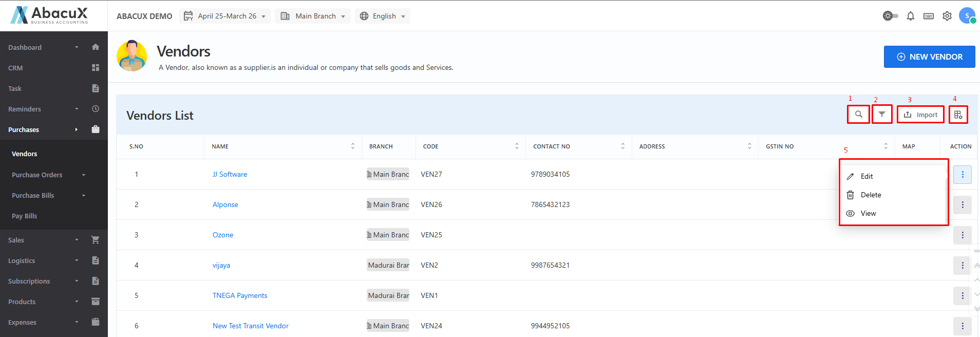
Task: Click the New Vendor button
Action: pyautogui.click(x=929, y=57)
